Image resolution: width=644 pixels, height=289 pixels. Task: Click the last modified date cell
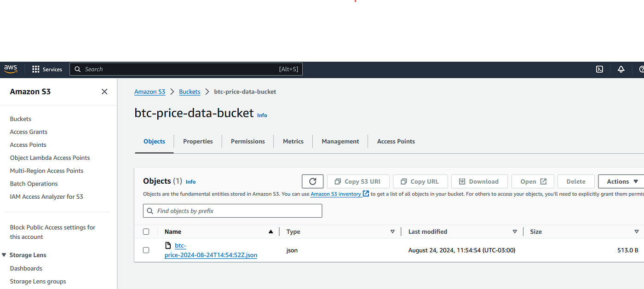462,250
